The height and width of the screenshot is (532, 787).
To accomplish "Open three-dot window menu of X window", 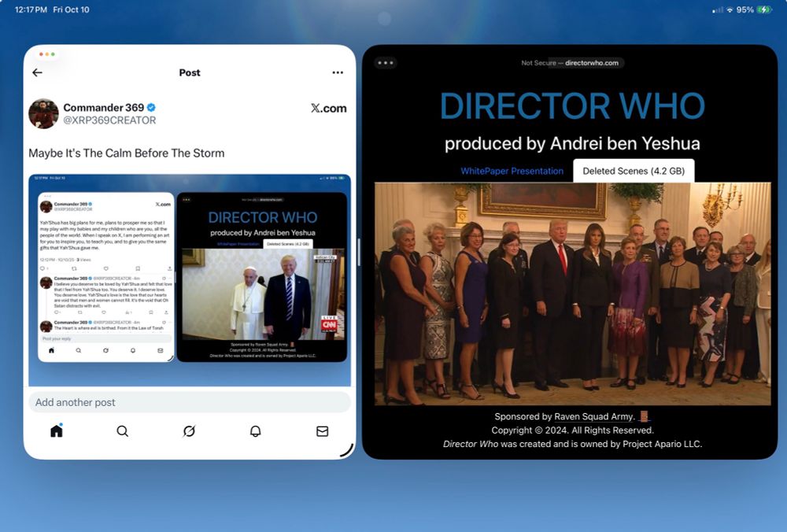I will point(46,54).
